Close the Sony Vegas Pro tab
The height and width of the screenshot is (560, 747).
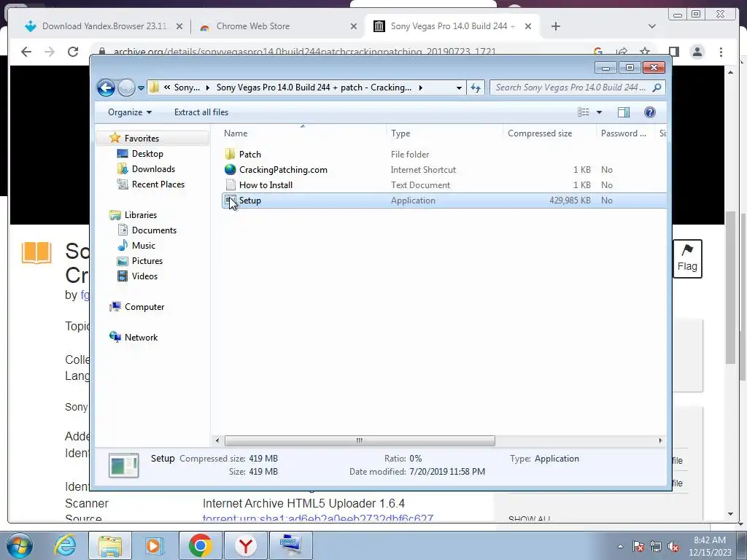528,26
